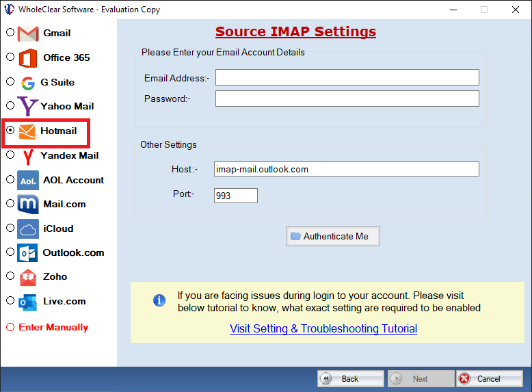Select the G Suite radio button
Screen dimensions: 532x392
pos(10,81)
